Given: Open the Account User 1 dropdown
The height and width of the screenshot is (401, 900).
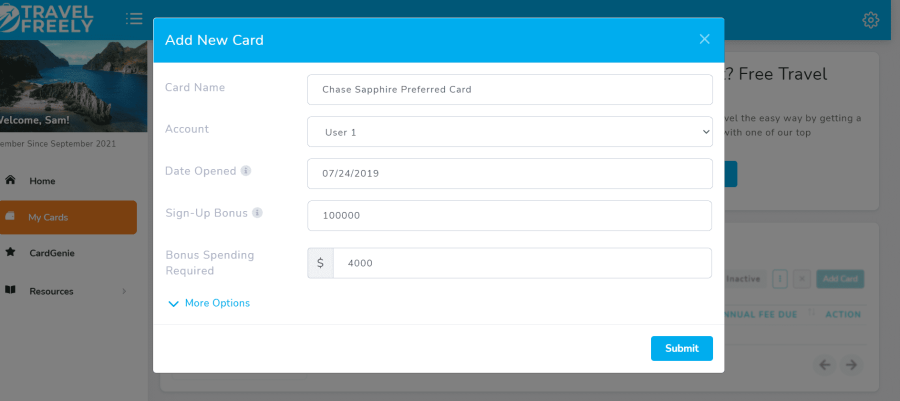Looking at the screenshot, I should 510,132.
